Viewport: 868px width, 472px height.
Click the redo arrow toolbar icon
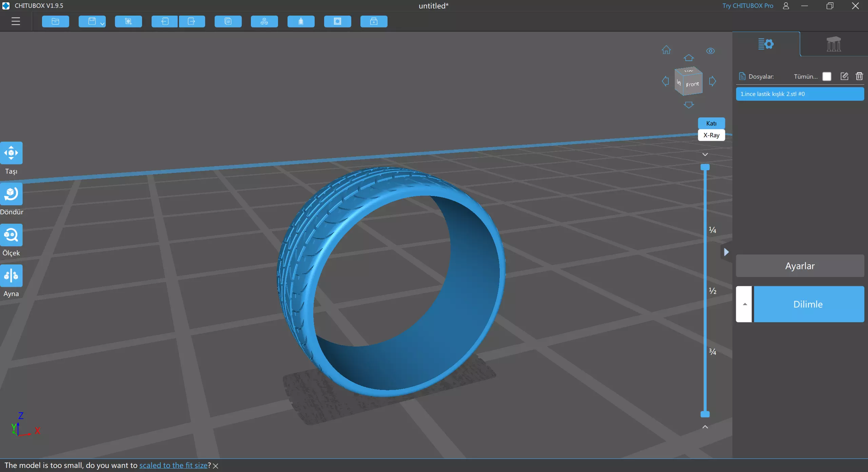192,21
